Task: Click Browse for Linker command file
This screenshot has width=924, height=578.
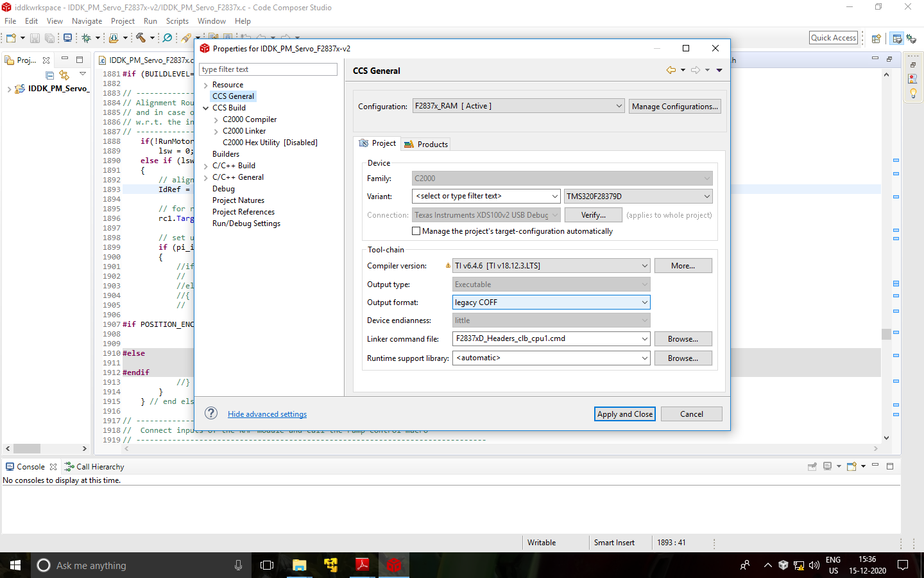Action: point(683,339)
